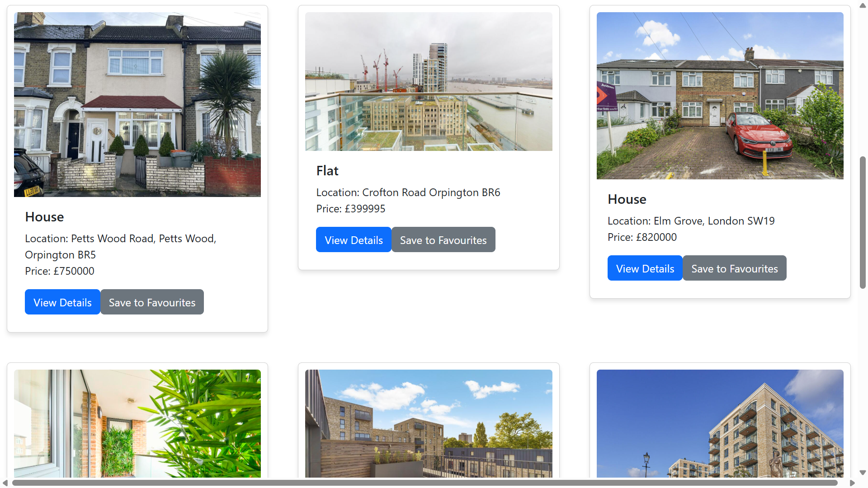Save Crofton Road flat to favourites
Image resolution: width=868 pixels, height=488 pixels.
coord(443,239)
